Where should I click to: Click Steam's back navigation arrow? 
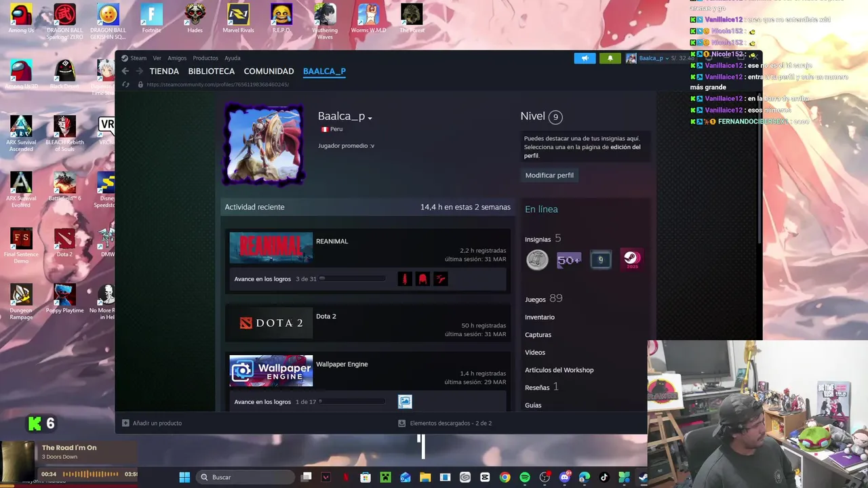[x=125, y=71]
